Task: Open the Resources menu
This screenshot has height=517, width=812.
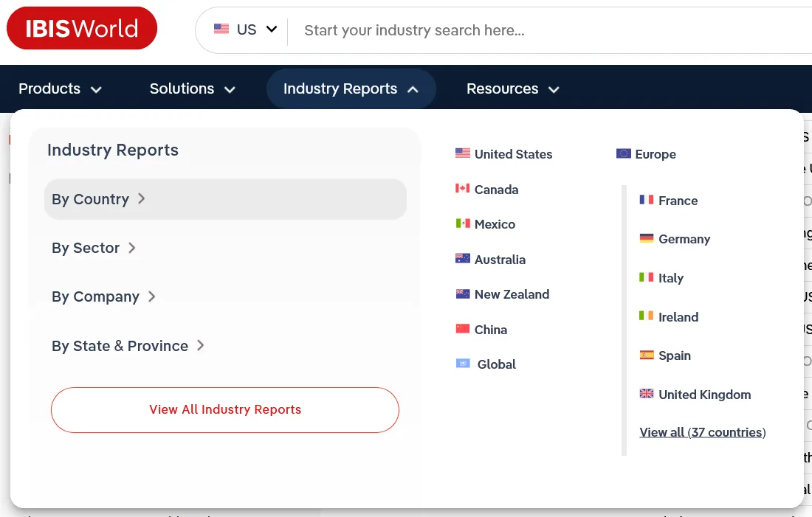Action: click(x=513, y=89)
